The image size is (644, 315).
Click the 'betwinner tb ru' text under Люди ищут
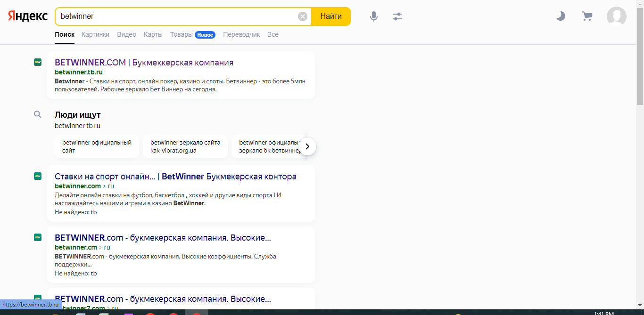pos(77,126)
